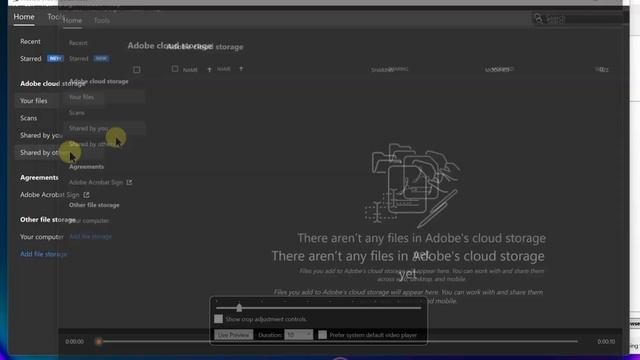Enable Show crop adjustment controls checkbox
640x360 pixels.
pos(218,319)
